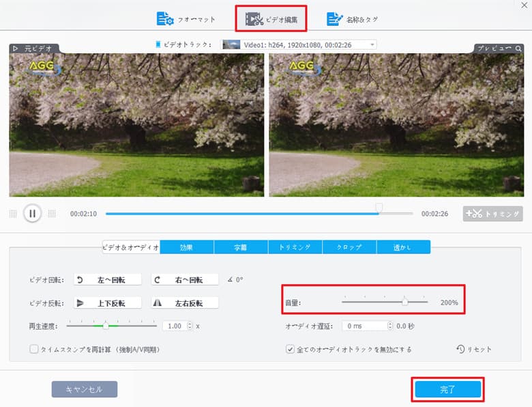Screen dimensions: 532x407
Task: Step to previous frame icon left of pause
Action: tap(14, 214)
